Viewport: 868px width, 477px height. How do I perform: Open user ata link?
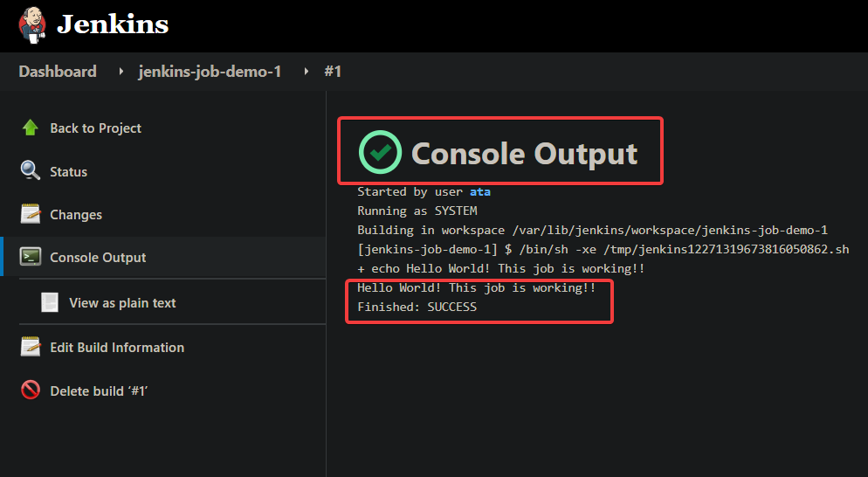coord(480,191)
